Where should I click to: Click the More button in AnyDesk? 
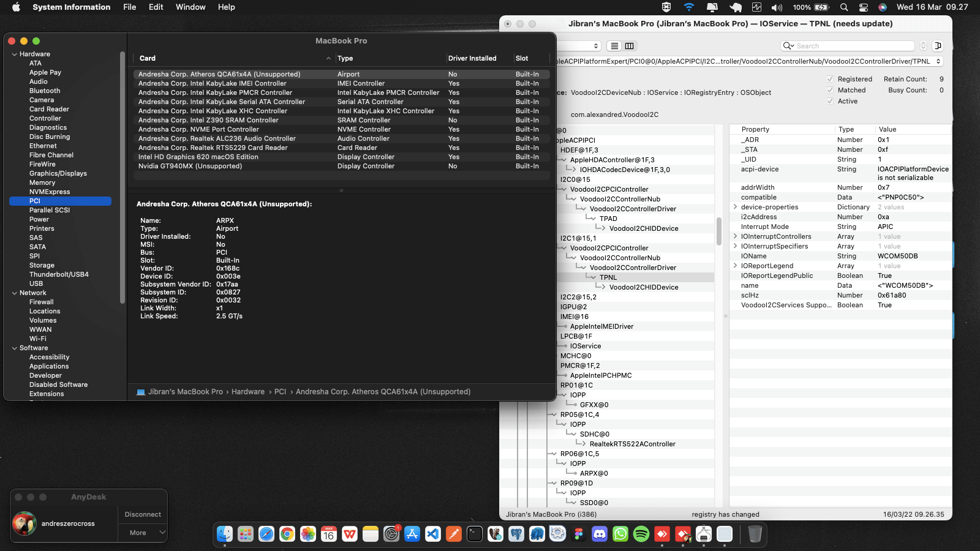pos(138,533)
